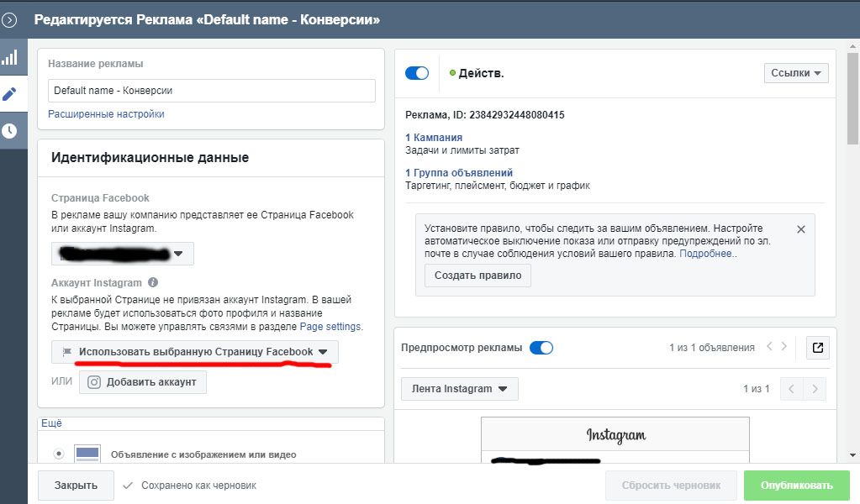The height and width of the screenshot is (504, 860).
Task: Click the Сохранено как черновик status text
Action: click(198, 486)
